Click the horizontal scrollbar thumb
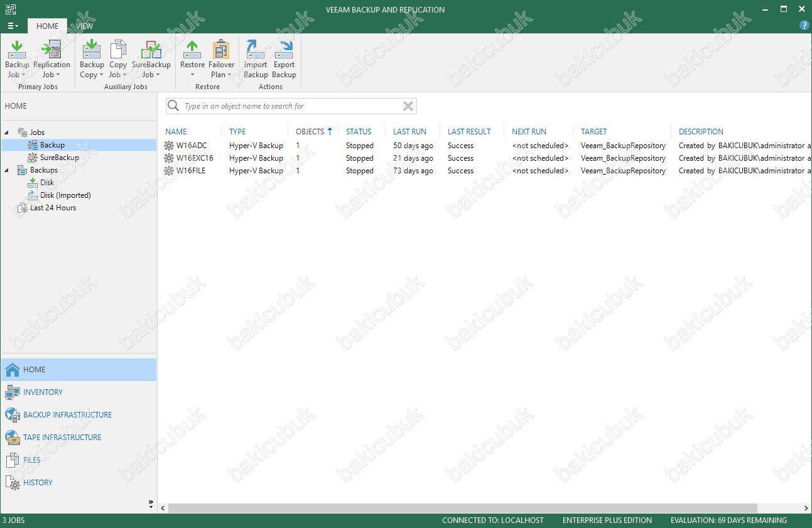The image size is (812, 528). [x=462, y=508]
